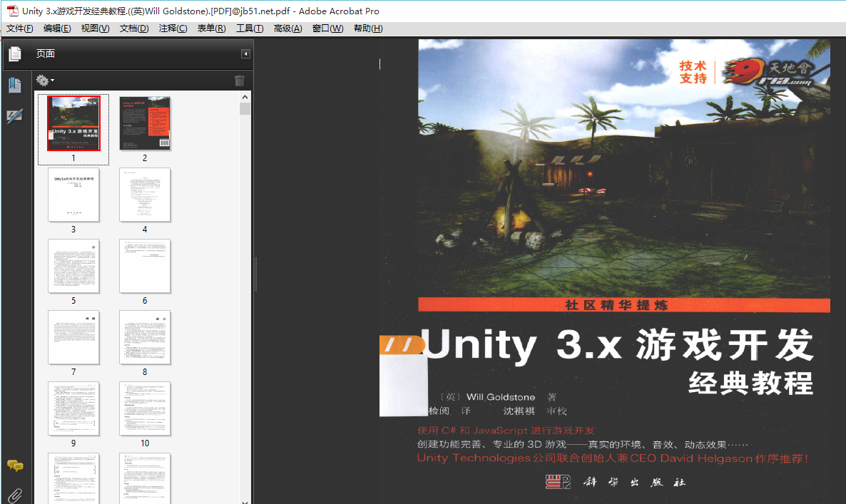846x504 pixels.
Task: Click the thumbnail scrollbar up arrow
Action: click(245, 97)
